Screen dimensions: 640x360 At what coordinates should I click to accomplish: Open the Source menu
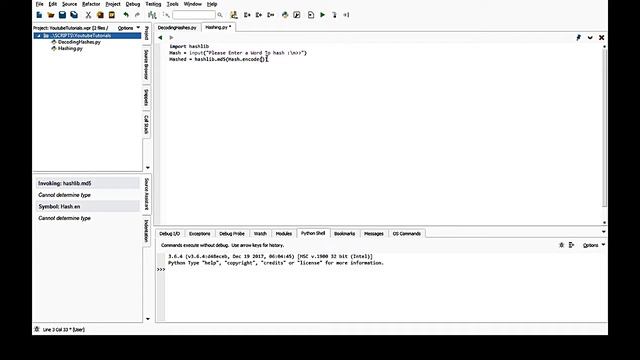click(69, 4)
